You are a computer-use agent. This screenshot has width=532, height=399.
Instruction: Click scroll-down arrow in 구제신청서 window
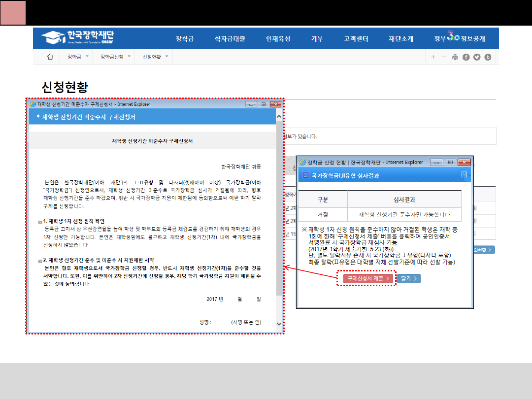[x=279, y=324]
